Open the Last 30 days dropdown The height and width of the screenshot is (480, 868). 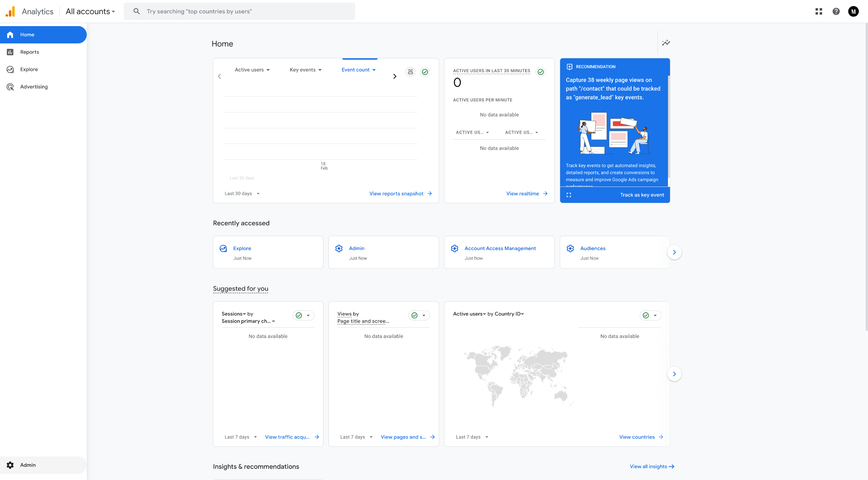click(242, 194)
